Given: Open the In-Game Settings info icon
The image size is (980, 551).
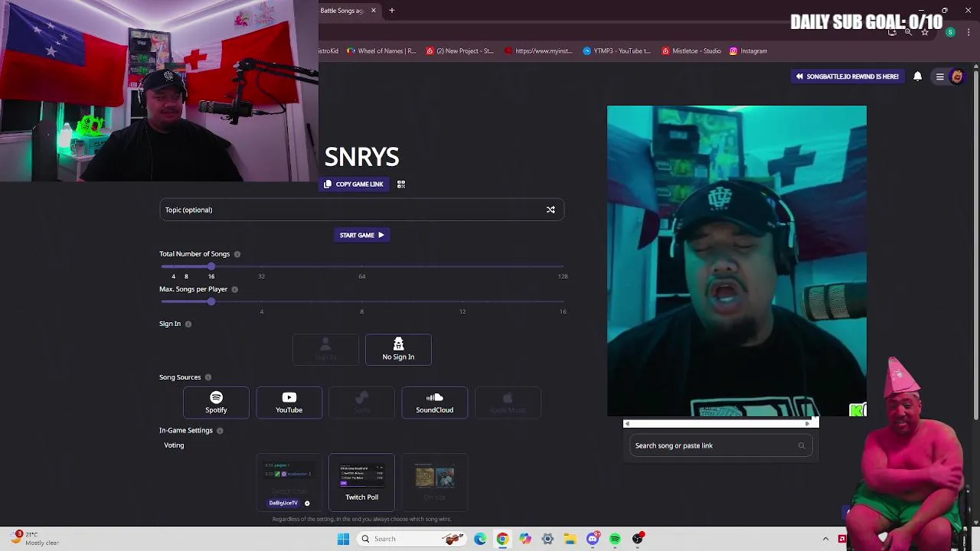Looking at the screenshot, I should point(220,431).
